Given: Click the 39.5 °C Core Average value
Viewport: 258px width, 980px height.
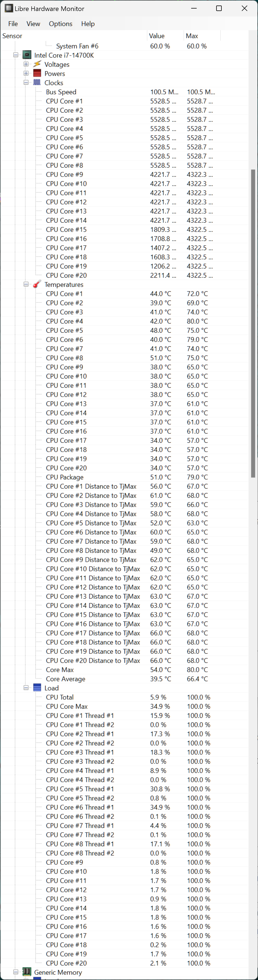Looking at the screenshot, I should pyautogui.click(x=161, y=679).
